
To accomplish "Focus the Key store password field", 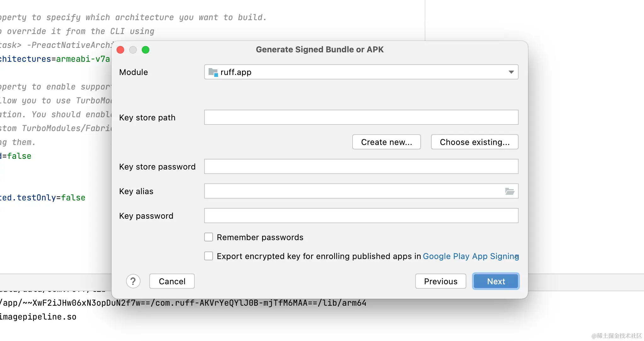I will tap(361, 166).
